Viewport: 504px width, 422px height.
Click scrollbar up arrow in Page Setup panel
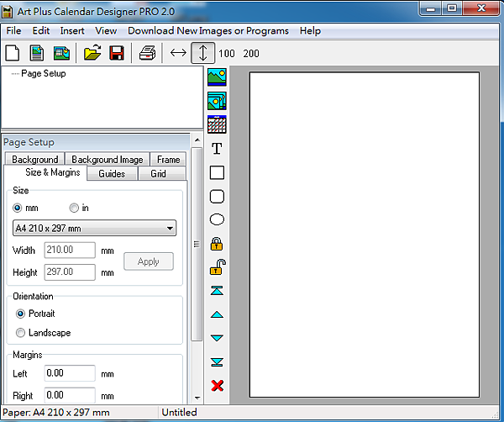[197, 140]
